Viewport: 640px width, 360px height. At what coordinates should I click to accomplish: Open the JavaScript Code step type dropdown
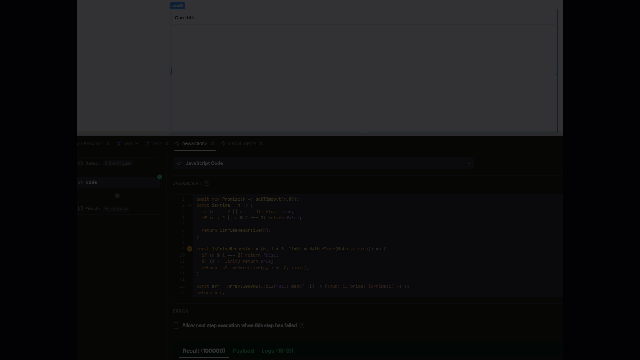[x=323, y=163]
